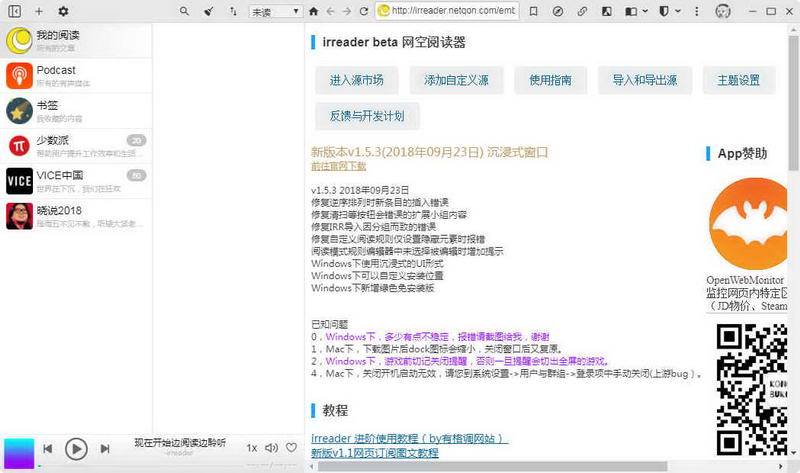Reload page with refresh icon
The width and height of the screenshot is (800, 473).
364,11
